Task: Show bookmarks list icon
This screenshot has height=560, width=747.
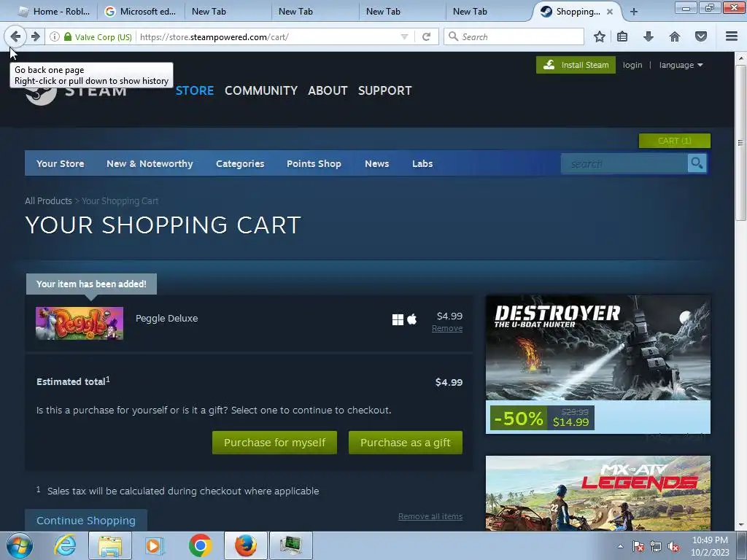Action: [622, 36]
